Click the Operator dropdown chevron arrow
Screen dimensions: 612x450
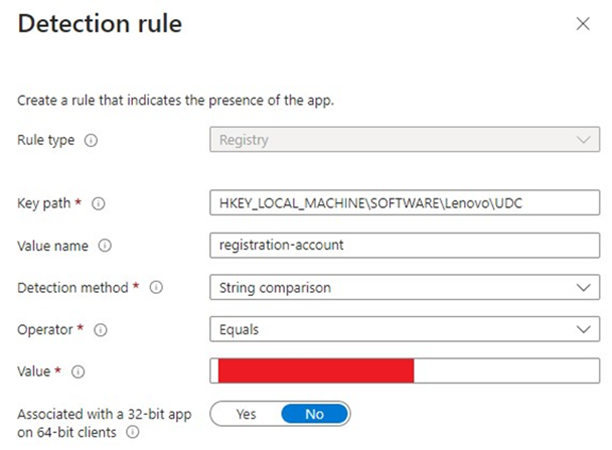583,329
